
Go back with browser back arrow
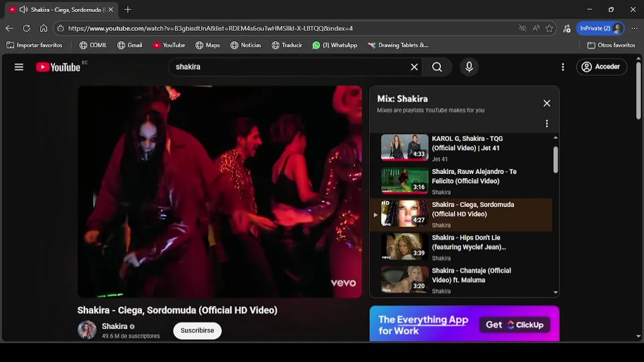coord(9,28)
